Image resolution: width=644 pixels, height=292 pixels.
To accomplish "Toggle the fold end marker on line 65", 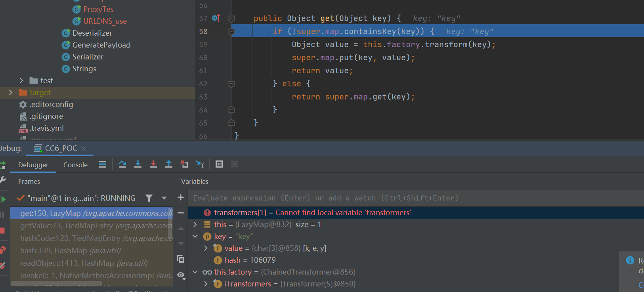I will (x=231, y=123).
